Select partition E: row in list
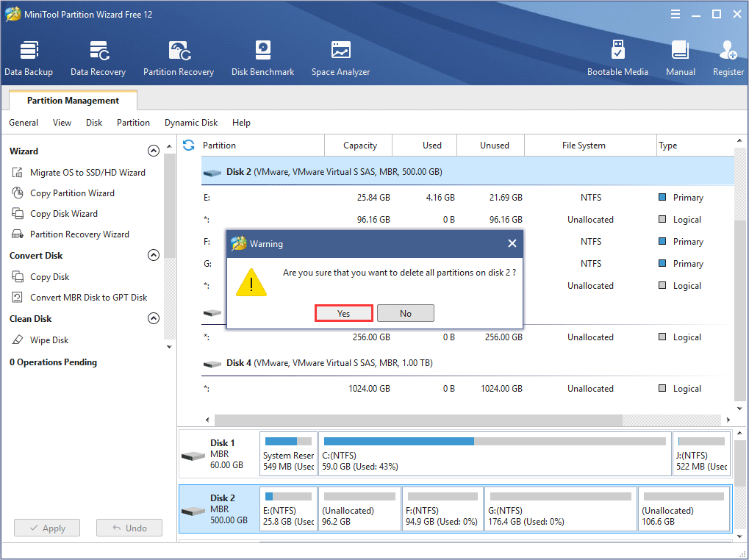 tap(467, 198)
